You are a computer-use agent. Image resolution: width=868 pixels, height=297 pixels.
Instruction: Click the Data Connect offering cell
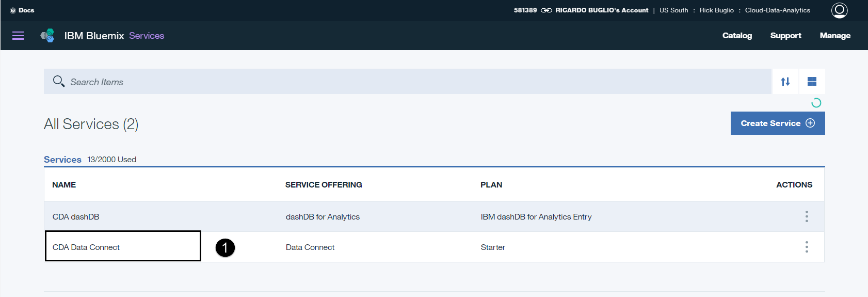[x=310, y=247]
